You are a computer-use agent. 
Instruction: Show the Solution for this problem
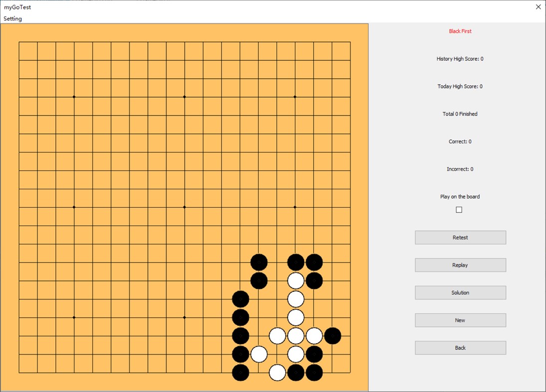pyautogui.click(x=460, y=292)
